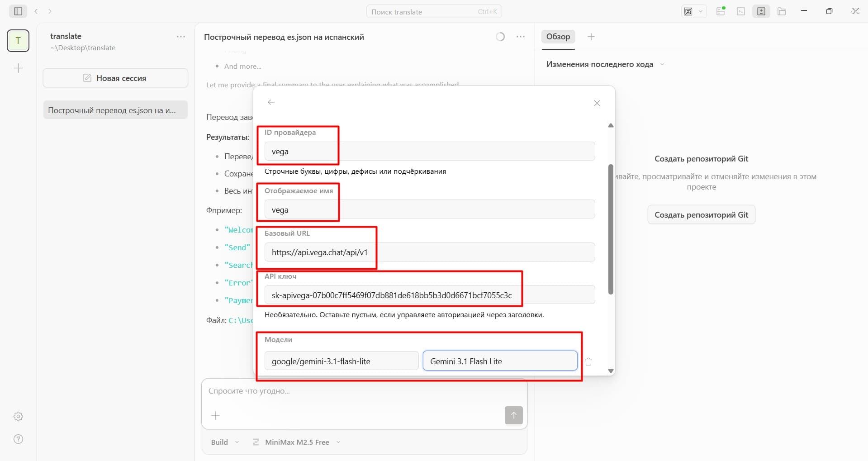Click the Модели section label
This screenshot has height=461, width=868.
[x=278, y=339]
